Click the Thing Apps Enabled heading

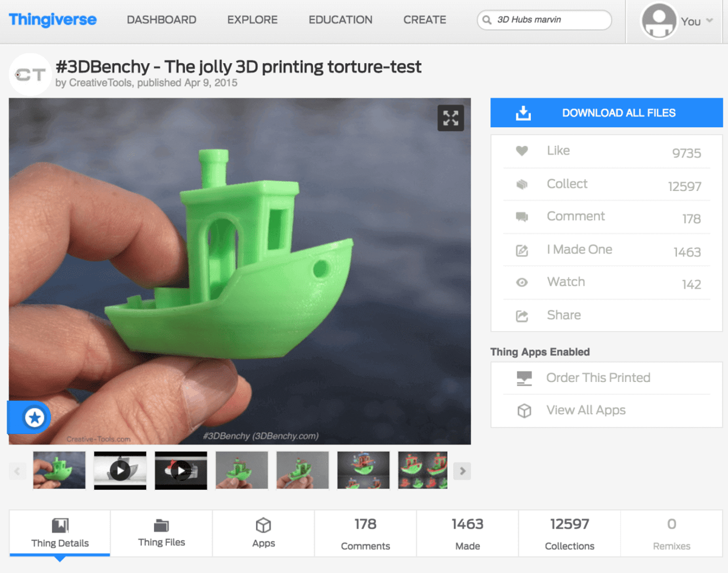pyautogui.click(x=540, y=352)
